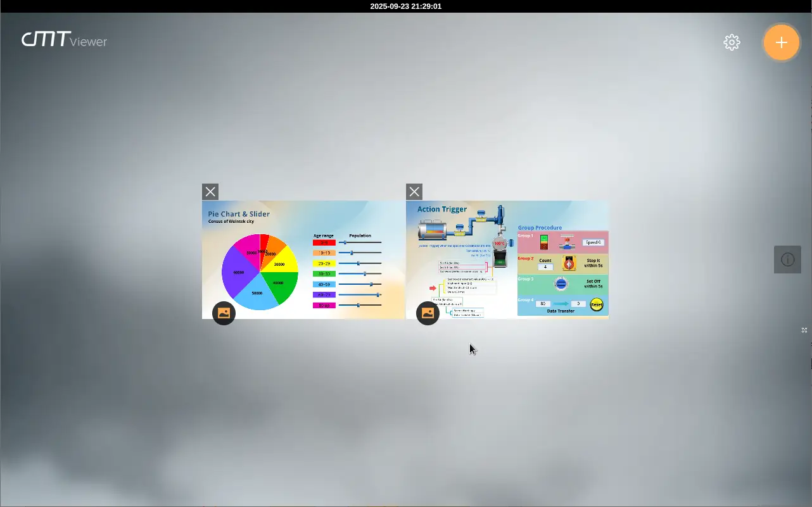Toggle the Group 2 rotary switch

(x=569, y=263)
